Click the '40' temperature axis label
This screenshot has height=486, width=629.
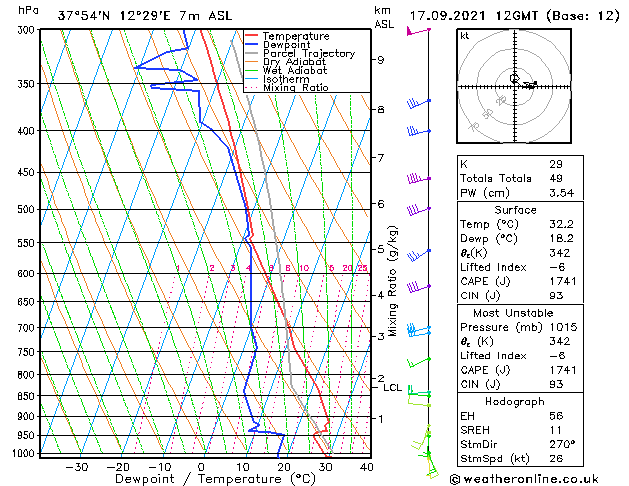(367, 467)
